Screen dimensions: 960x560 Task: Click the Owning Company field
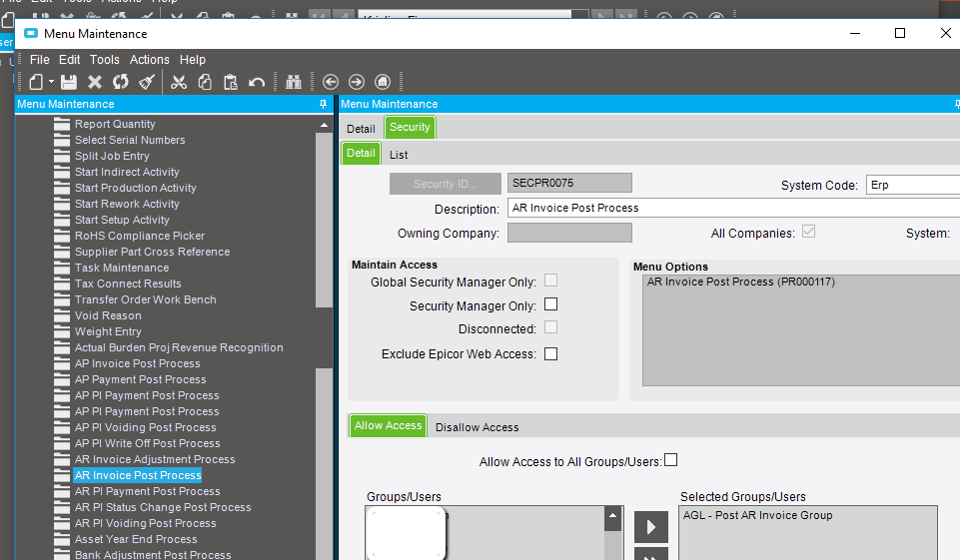pos(569,233)
